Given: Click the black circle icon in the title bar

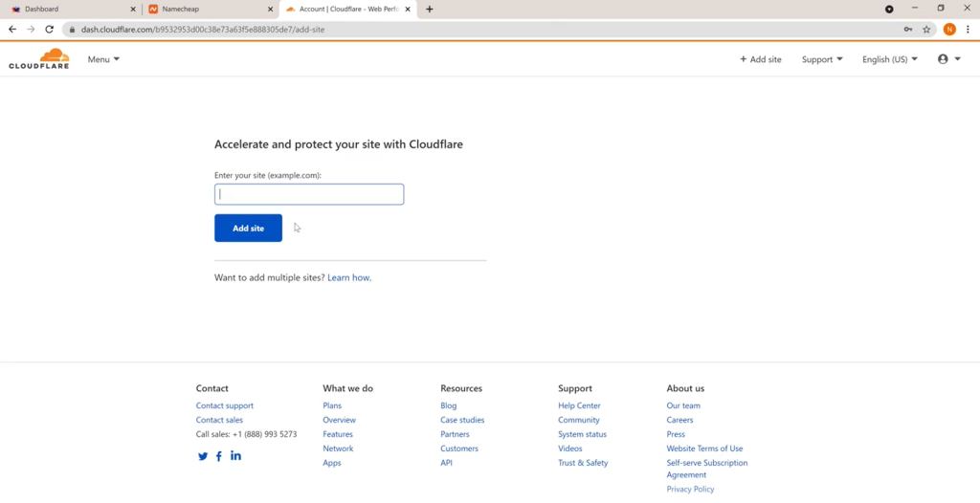Looking at the screenshot, I should [x=889, y=10].
